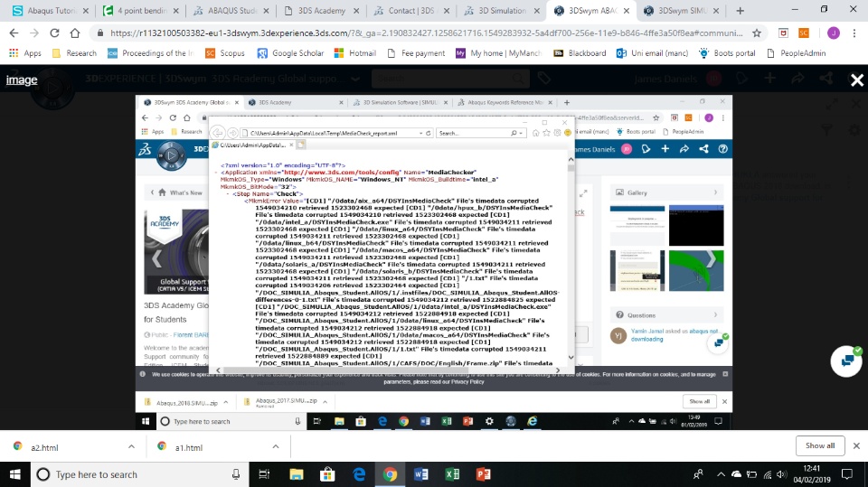The image size is (868, 487).
Task: Open the Uni email (manc) bookmark
Action: pos(652,53)
